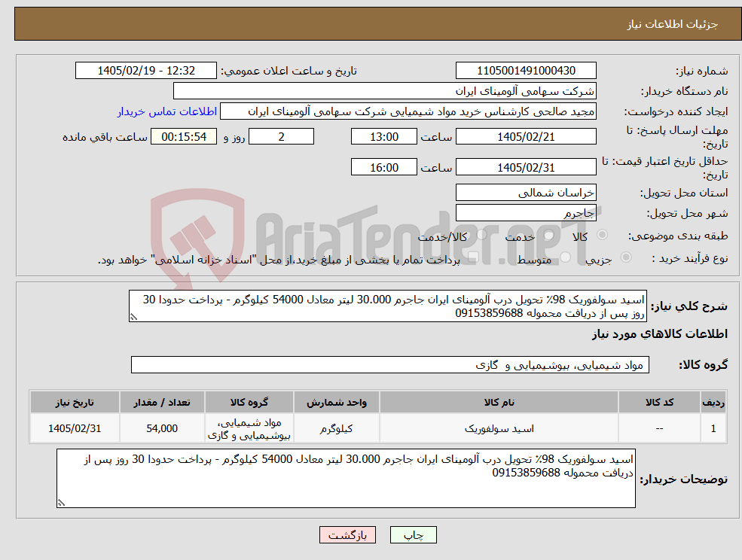Click the کیلوگرم unit cell
The image size is (742, 560).
coord(337,428)
